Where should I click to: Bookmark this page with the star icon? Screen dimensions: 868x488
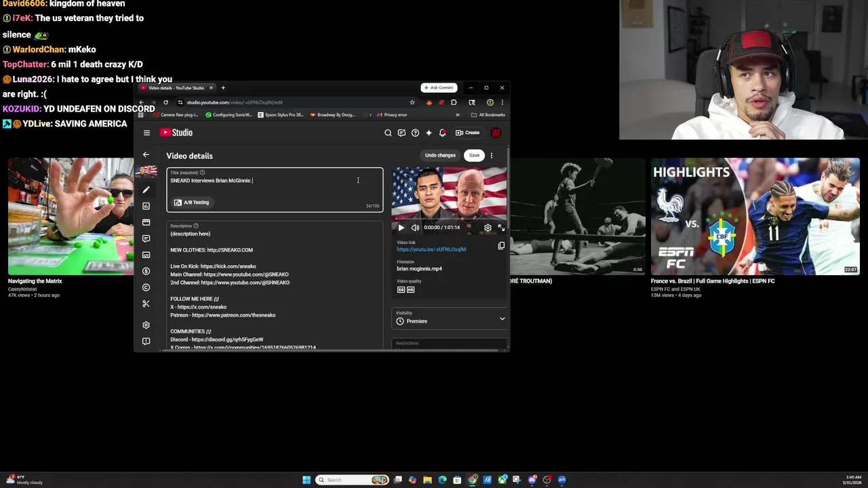412,102
